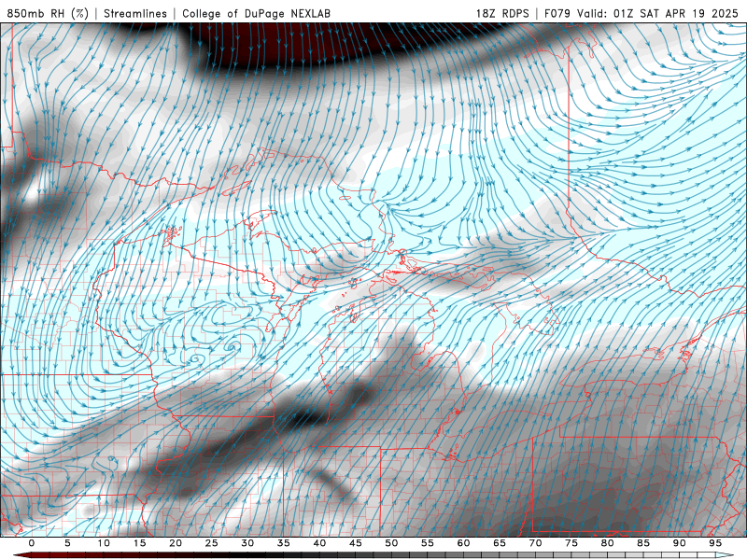The width and height of the screenshot is (747, 560).
Task: Click the colorbar value "40"
Action: [x=319, y=543]
